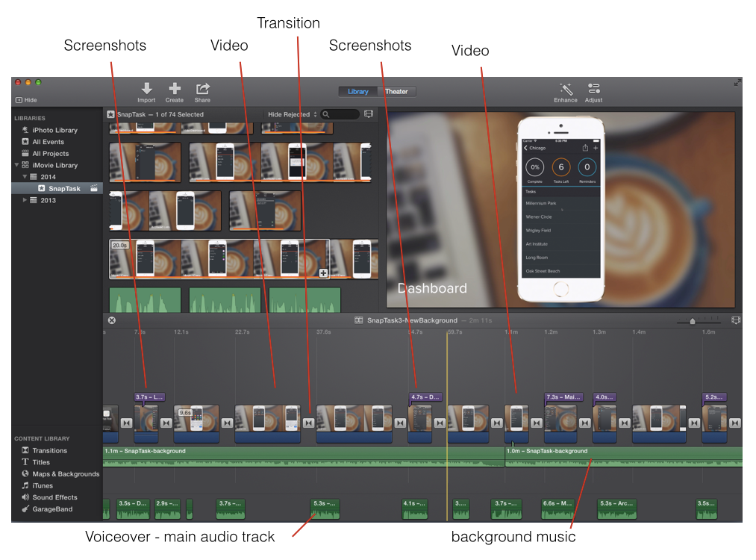Click the transition icon before the 5.2s title clip

click(x=694, y=423)
